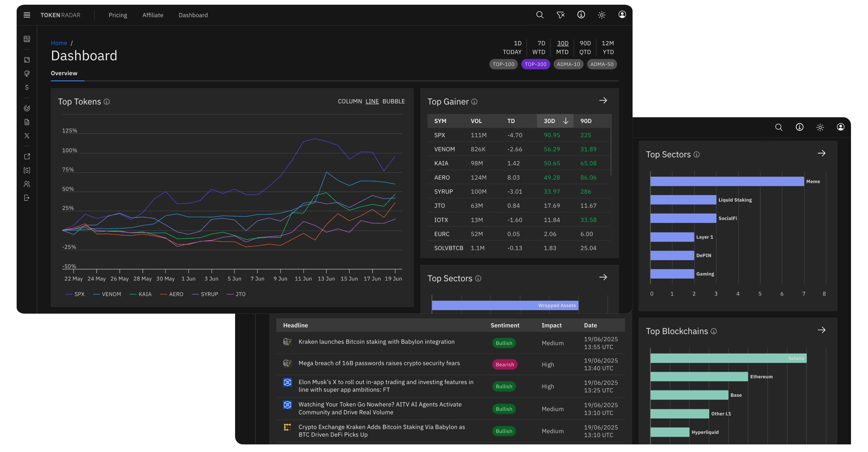This screenshot has width=868, height=452.
Task: Sort Top Gainer by the 30D column arrow
Action: click(565, 121)
